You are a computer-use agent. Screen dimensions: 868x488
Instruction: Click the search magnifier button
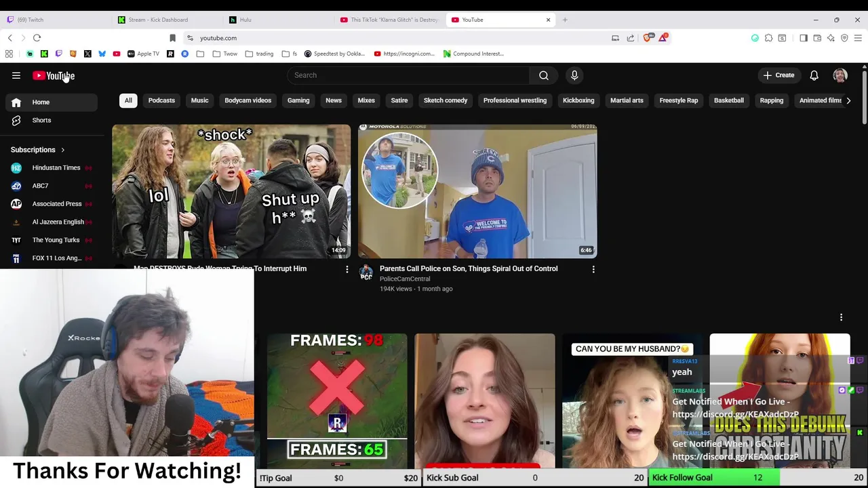click(544, 75)
